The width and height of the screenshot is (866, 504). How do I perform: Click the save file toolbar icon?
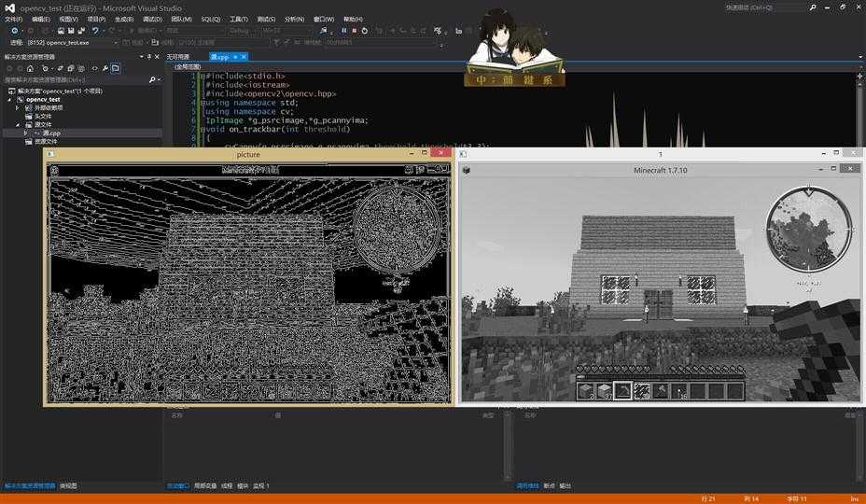point(71,31)
